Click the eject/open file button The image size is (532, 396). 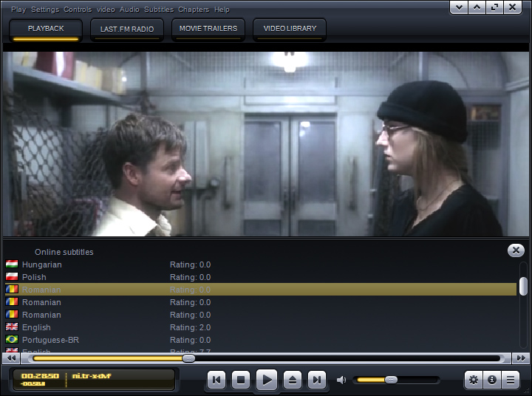click(293, 380)
